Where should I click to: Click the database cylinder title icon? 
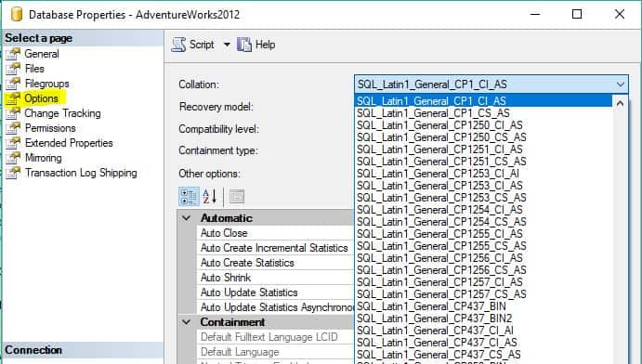[17, 14]
